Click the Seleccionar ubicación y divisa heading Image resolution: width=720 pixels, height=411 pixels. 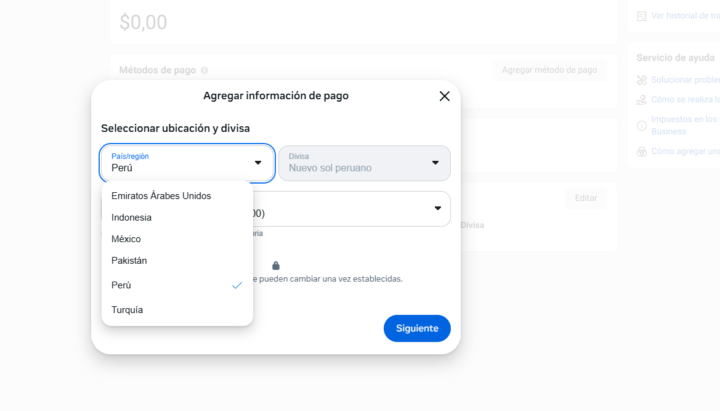coord(175,128)
